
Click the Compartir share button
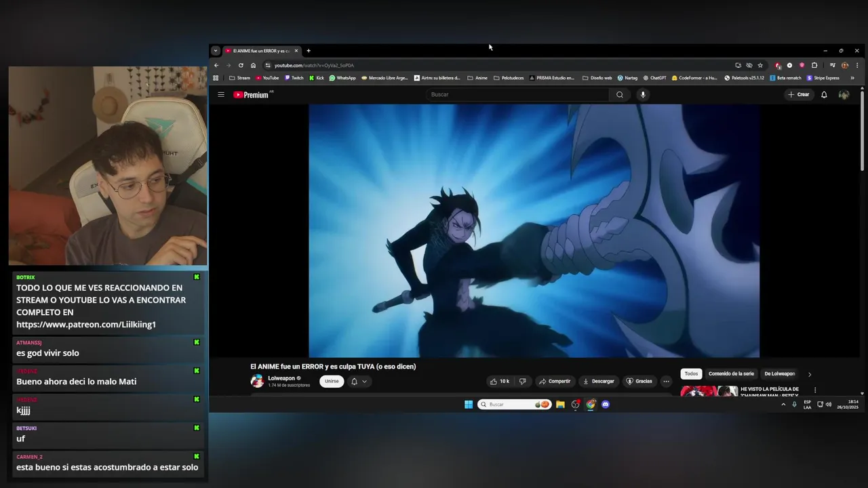(x=555, y=382)
